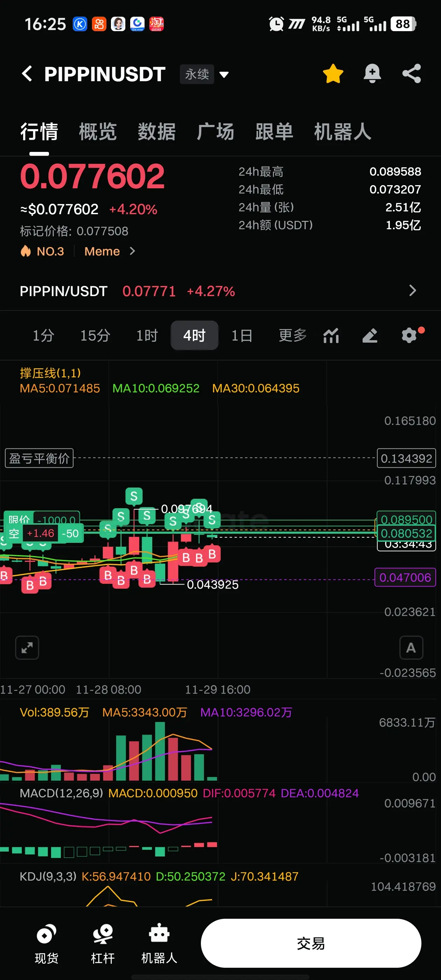Screen dimensions: 441x980
Task: Select the 15分 timeframe
Action: [x=95, y=336]
